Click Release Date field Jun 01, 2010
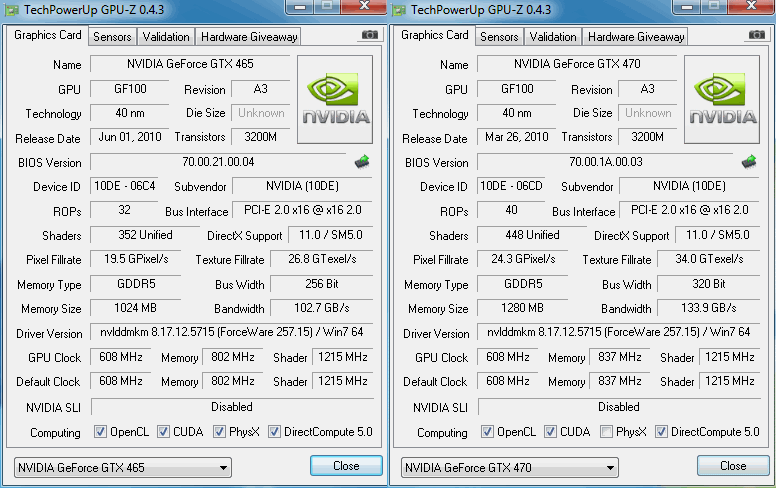The image size is (776, 488). tap(130, 137)
